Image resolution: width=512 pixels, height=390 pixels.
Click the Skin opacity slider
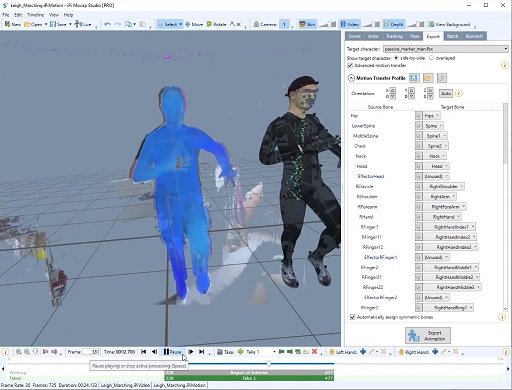(x=328, y=24)
